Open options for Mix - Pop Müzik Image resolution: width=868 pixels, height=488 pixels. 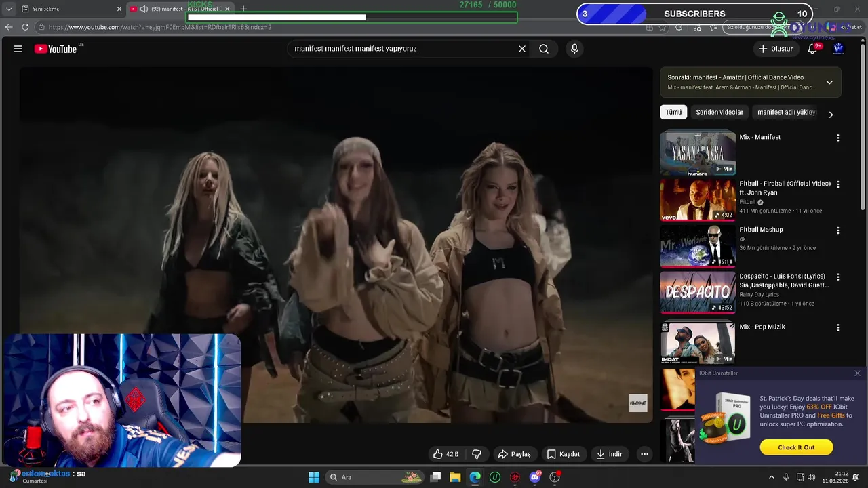(x=838, y=327)
